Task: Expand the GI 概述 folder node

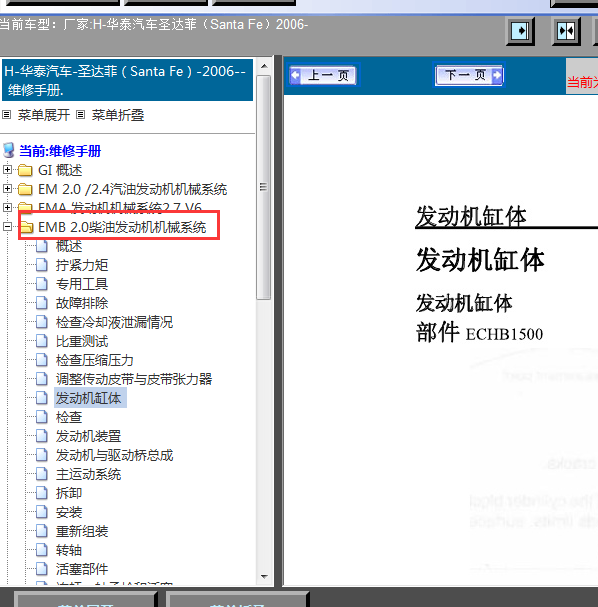Action: coord(7,170)
